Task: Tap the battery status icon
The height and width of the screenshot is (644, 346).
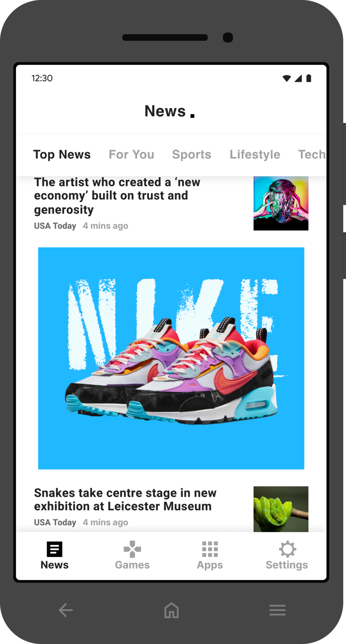Action: coord(309,78)
